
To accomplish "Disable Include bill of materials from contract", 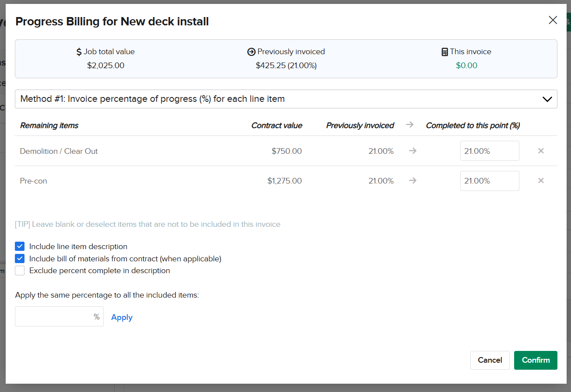I will 20,259.
